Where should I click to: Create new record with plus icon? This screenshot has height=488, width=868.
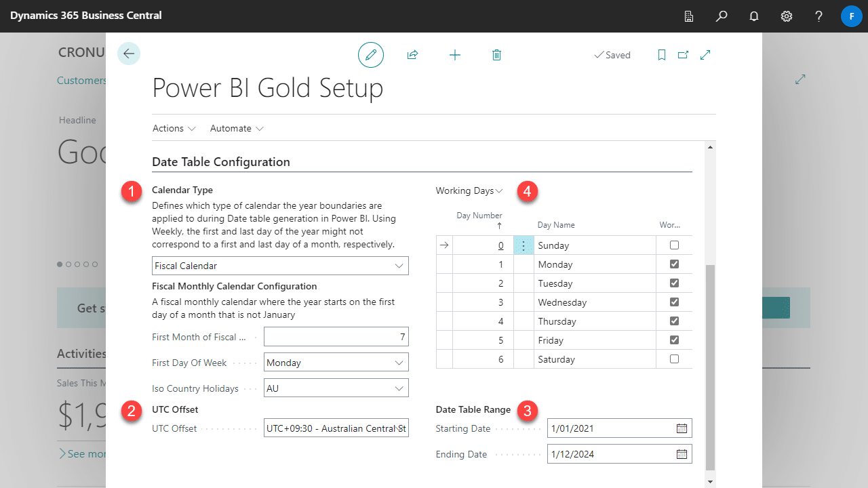pyautogui.click(x=455, y=55)
